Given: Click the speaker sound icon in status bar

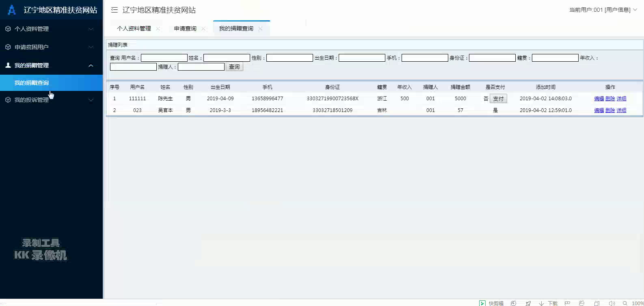Looking at the screenshot, I should point(612,303).
